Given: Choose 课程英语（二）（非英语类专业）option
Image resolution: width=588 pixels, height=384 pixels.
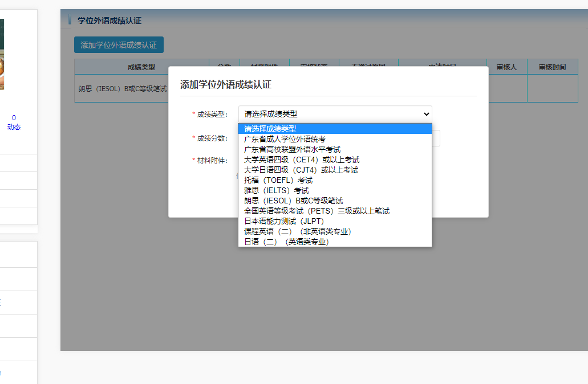Looking at the screenshot, I should (x=298, y=231).
